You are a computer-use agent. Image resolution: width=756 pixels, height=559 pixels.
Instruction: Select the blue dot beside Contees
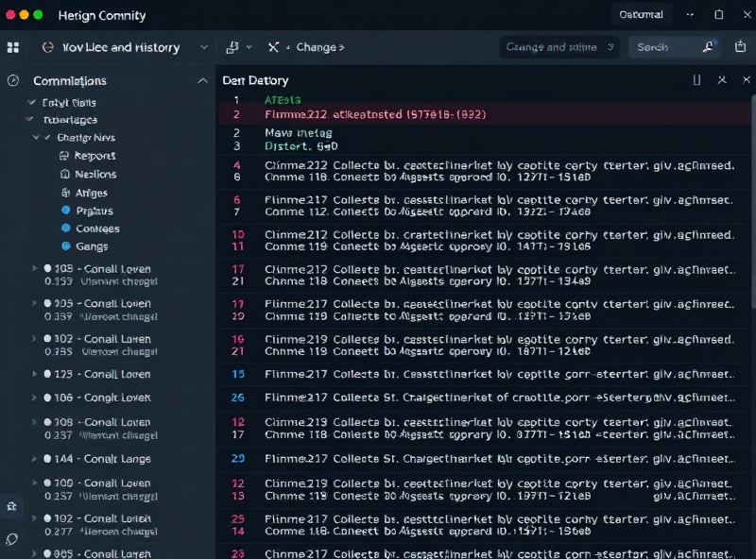pos(66,228)
